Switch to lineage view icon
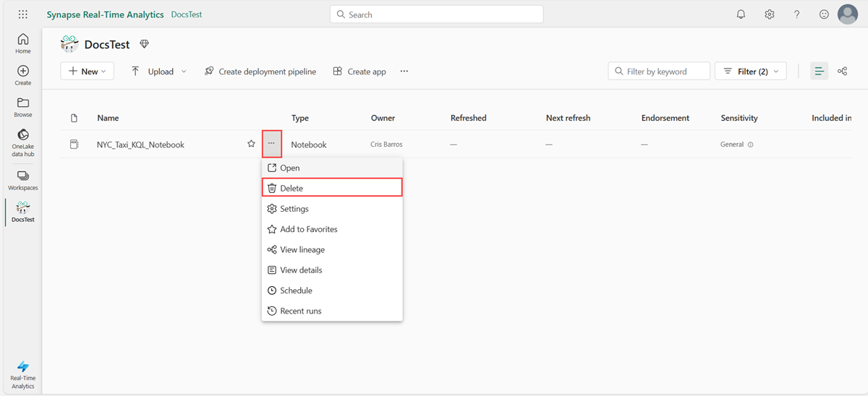Viewport: 868px width, 396px height. [x=842, y=71]
